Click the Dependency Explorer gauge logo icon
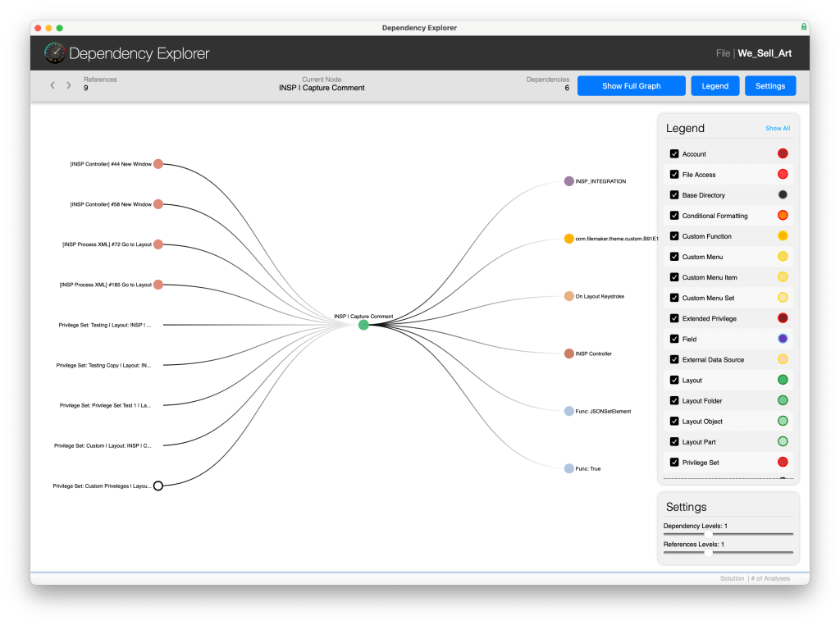 [55, 53]
